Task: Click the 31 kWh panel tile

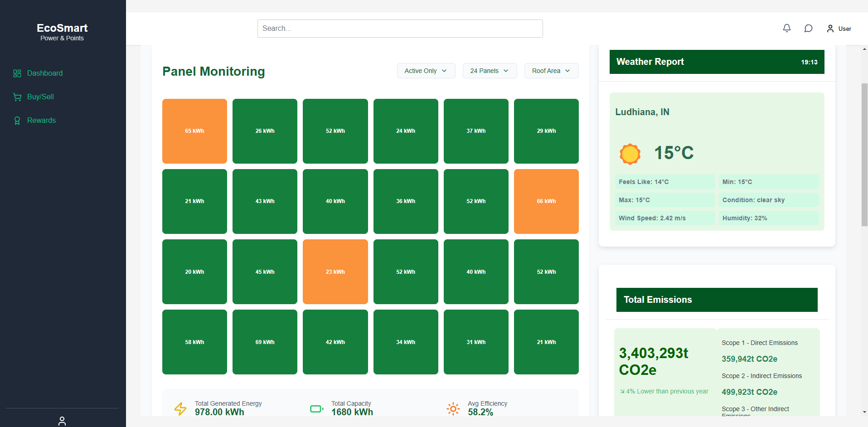Action: (476, 342)
